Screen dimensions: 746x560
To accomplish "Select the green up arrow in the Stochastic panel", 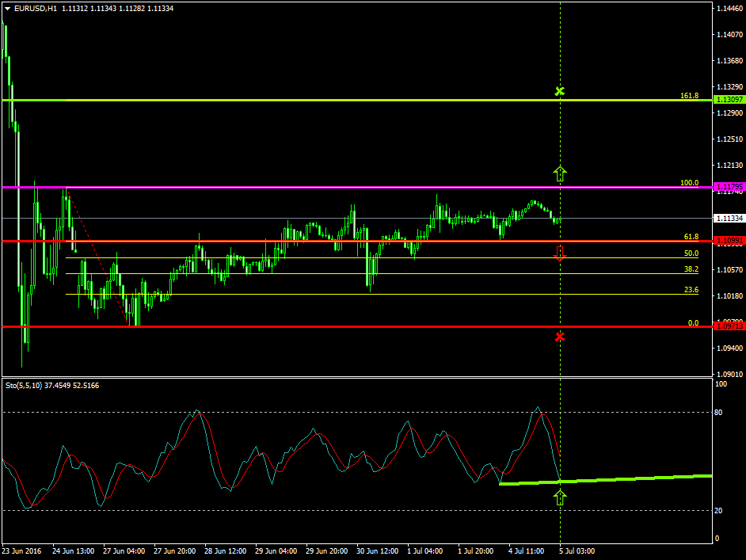I will pos(560,497).
